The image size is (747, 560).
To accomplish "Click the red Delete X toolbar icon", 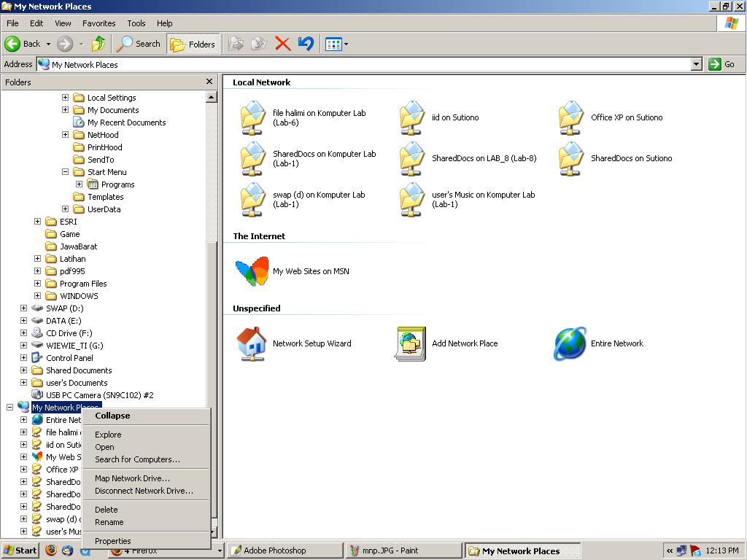I will [282, 44].
